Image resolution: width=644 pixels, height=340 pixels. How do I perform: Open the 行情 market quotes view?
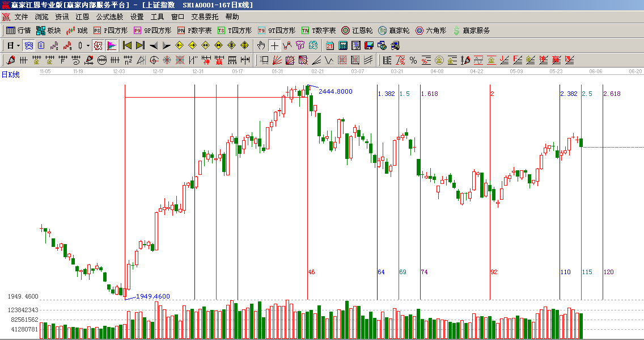click(18, 31)
